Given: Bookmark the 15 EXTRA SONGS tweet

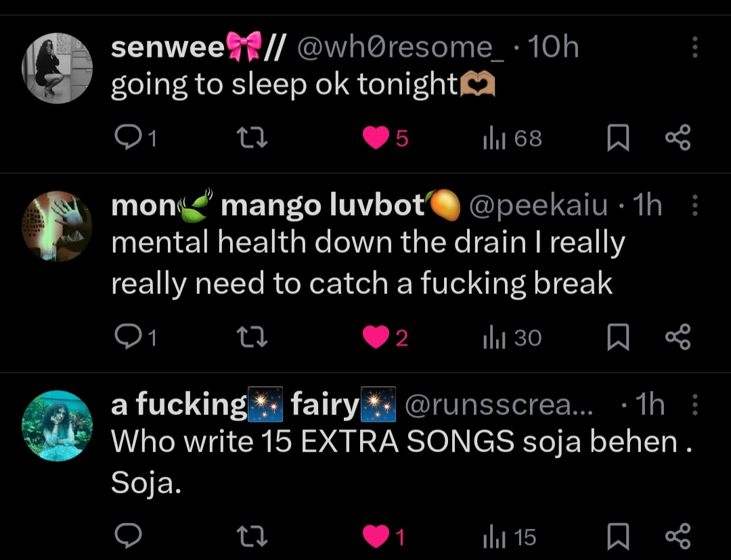Looking at the screenshot, I should point(618,536).
